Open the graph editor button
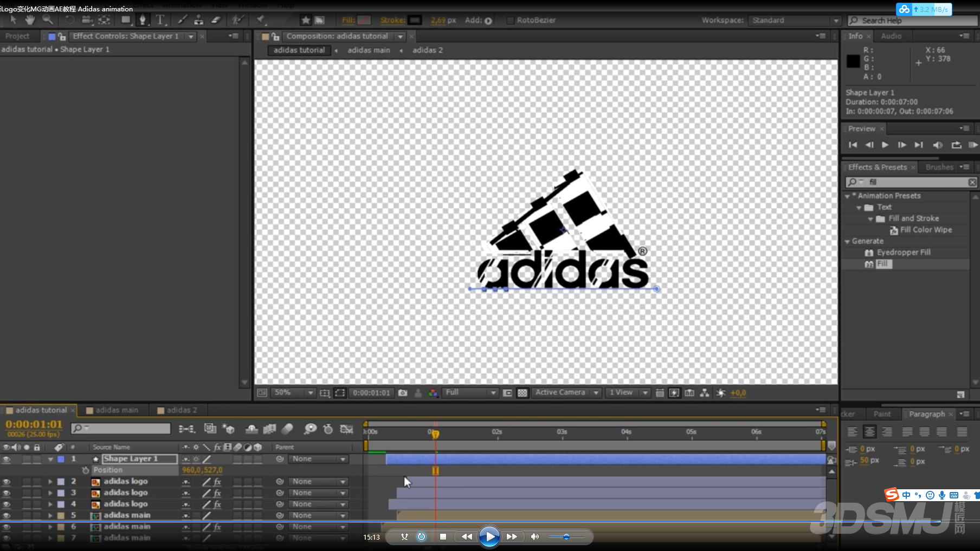 (x=346, y=429)
